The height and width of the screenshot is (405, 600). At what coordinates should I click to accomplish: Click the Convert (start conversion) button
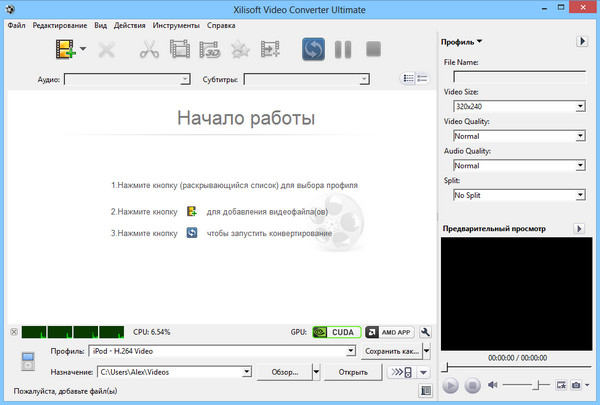click(314, 48)
